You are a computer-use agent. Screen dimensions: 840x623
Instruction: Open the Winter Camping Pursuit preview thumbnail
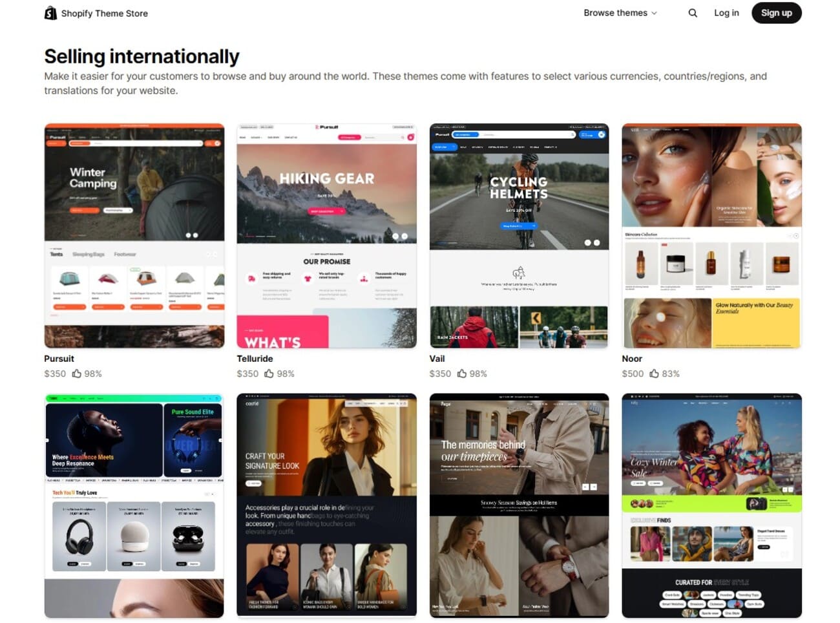[133, 234]
